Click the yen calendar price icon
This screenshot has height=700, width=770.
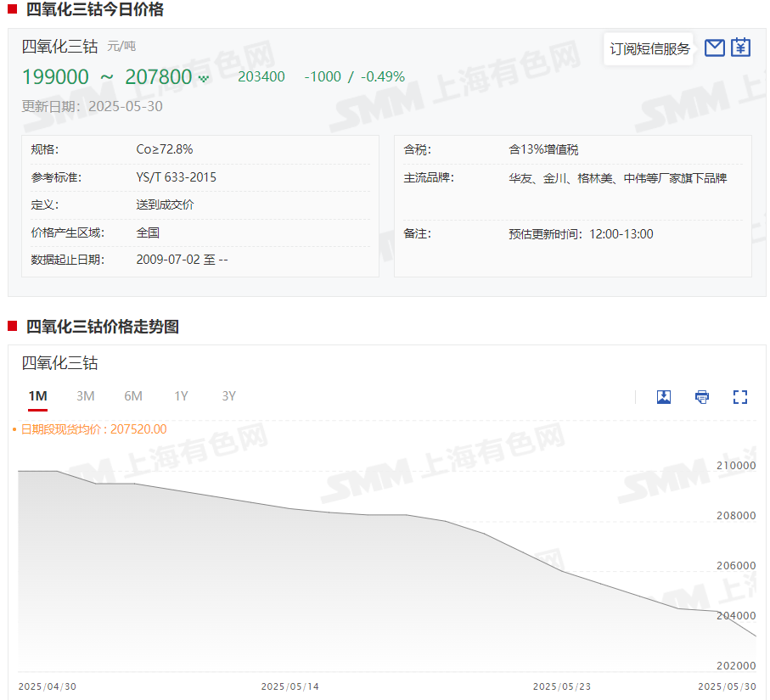741,48
